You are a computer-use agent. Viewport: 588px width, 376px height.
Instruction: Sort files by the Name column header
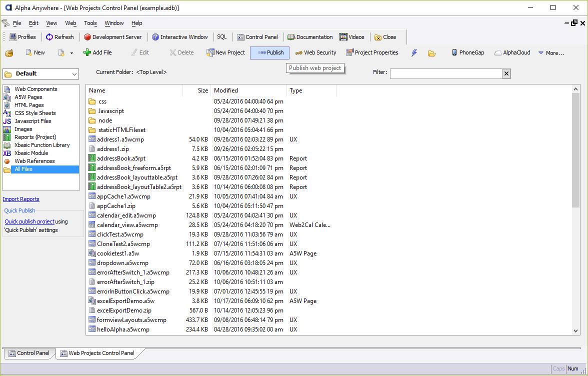pos(134,90)
